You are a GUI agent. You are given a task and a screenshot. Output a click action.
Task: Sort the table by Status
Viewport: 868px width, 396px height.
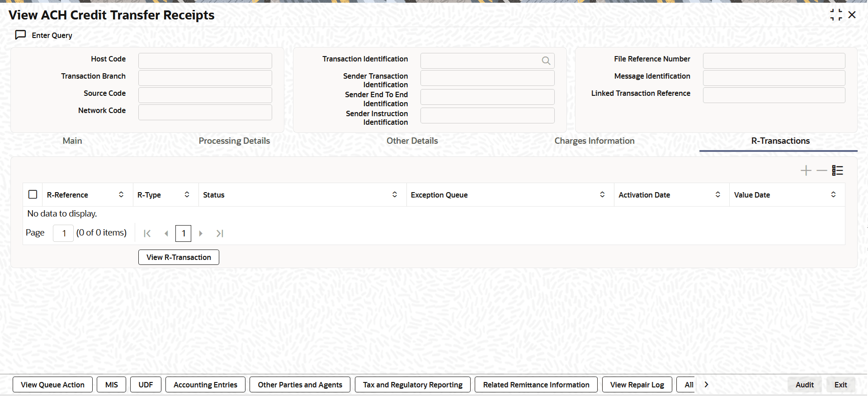click(395, 194)
